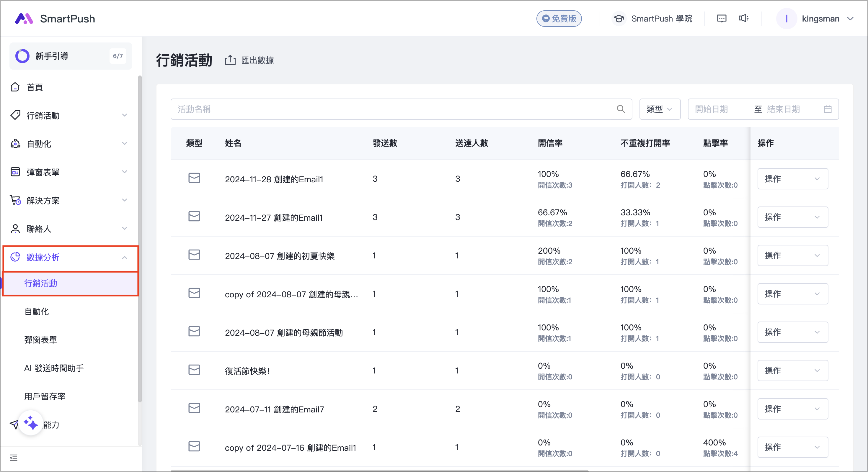The height and width of the screenshot is (472, 868).
Task: Click the announcement speaker icon
Action: [x=743, y=19]
